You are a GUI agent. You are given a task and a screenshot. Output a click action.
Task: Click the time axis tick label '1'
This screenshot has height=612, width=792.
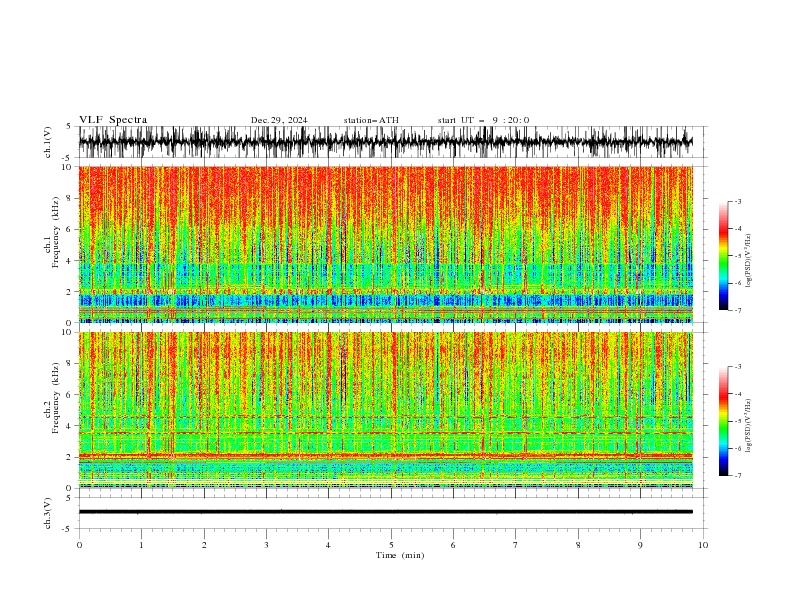141,545
